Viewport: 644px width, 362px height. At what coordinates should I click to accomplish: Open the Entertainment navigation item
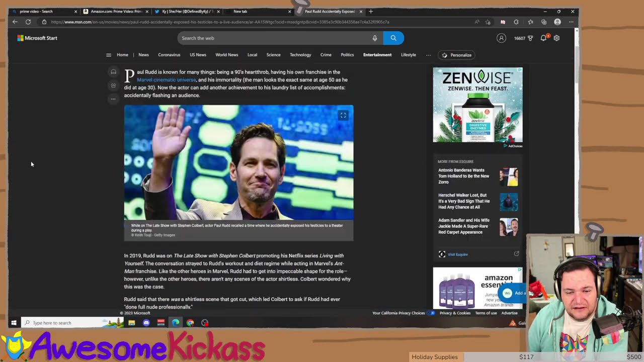377,55
